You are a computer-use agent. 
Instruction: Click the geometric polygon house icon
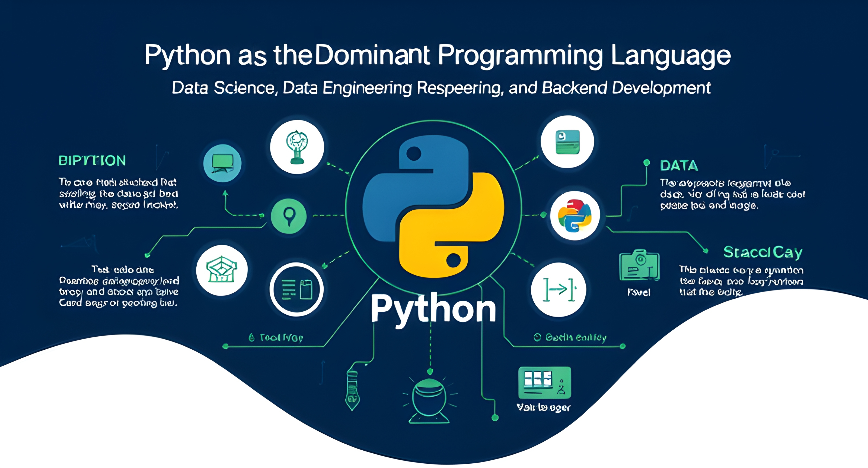coord(222,270)
